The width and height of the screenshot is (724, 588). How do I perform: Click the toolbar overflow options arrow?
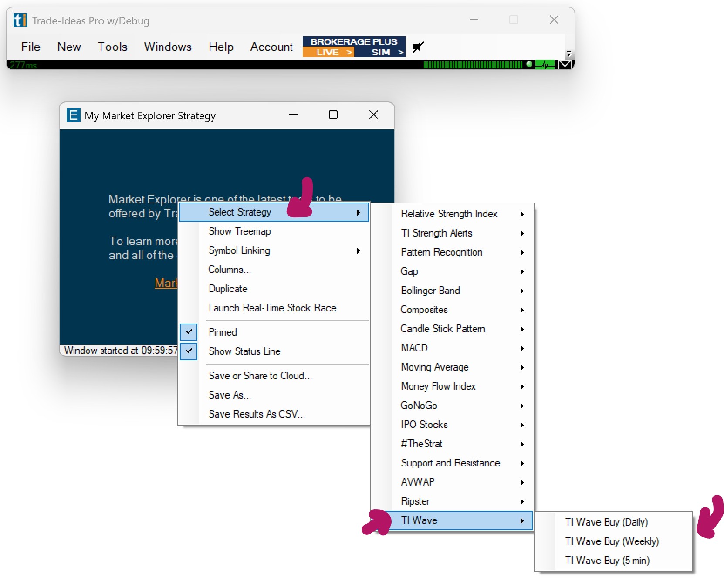click(568, 54)
